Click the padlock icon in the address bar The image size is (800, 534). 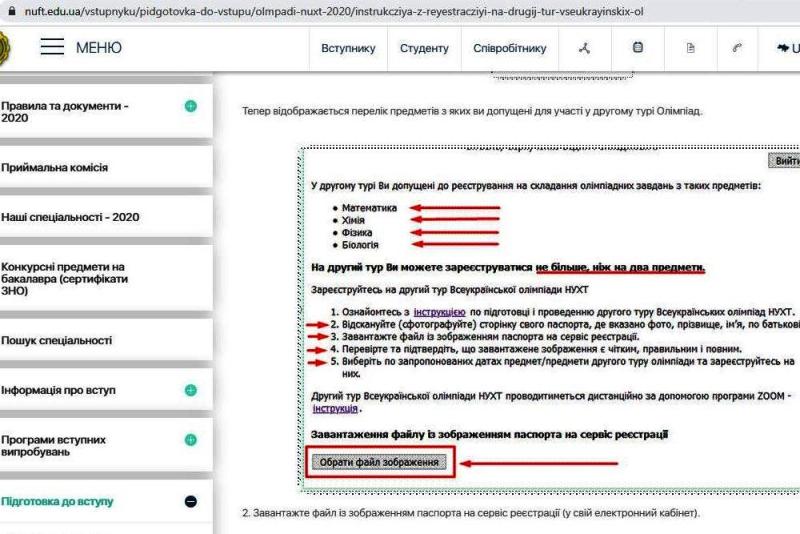pyautogui.click(x=11, y=11)
